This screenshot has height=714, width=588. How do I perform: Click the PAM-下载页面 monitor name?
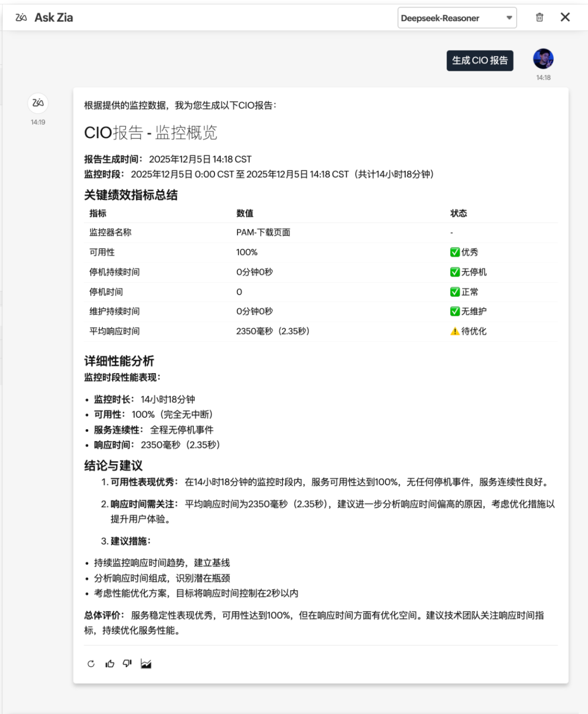click(263, 233)
